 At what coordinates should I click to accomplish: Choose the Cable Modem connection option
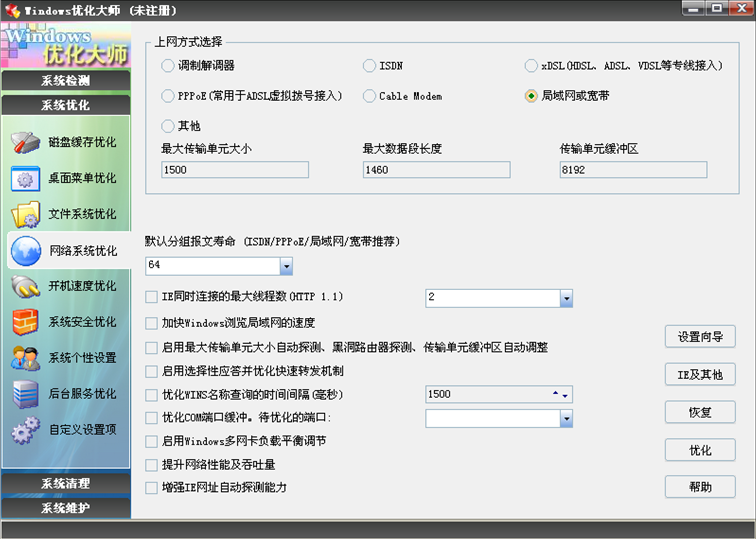369,96
